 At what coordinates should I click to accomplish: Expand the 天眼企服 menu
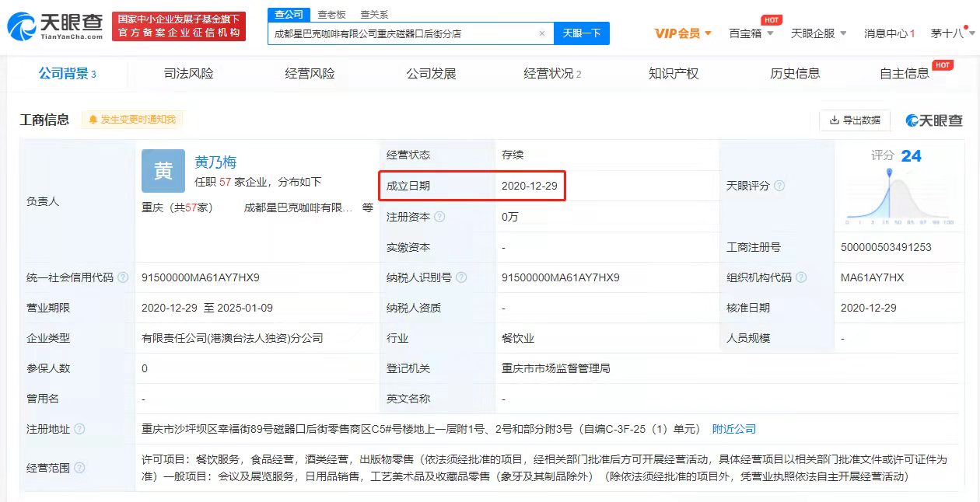pyautogui.click(x=818, y=33)
